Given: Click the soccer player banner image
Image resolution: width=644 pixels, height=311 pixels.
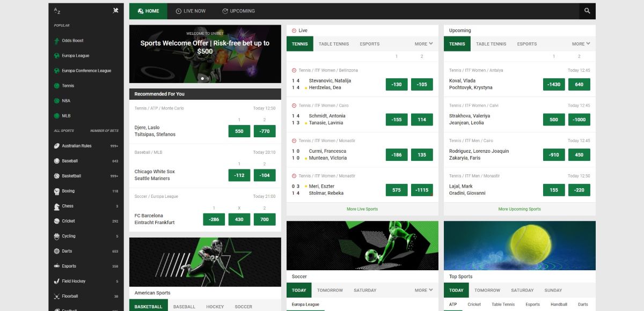Looking at the screenshot, I should pyautogui.click(x=362, y=245).
